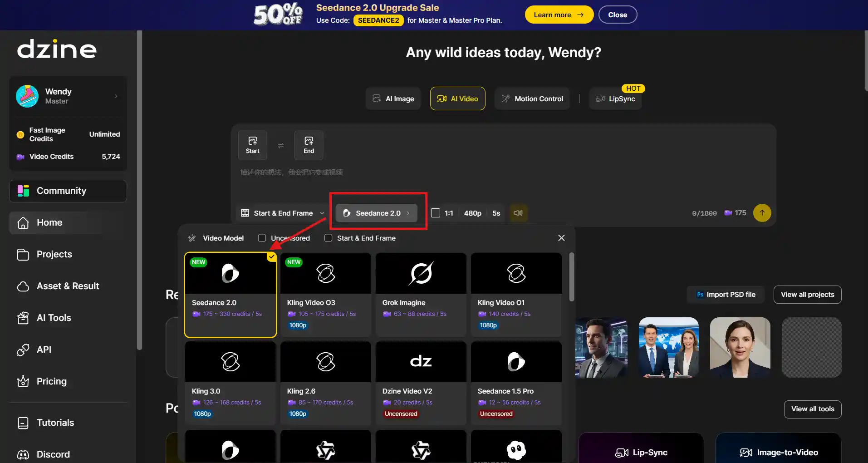The width and height of the screenshot is (868, 463).
Task: Open the Seedance 2.0 model selector
Action: coord(377,213)
